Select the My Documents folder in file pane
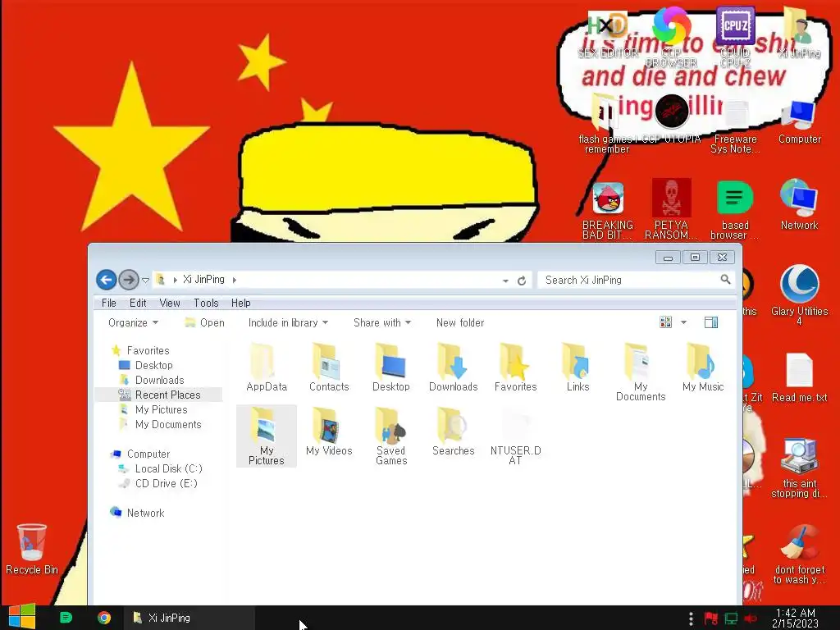 [x=640, y=373]
